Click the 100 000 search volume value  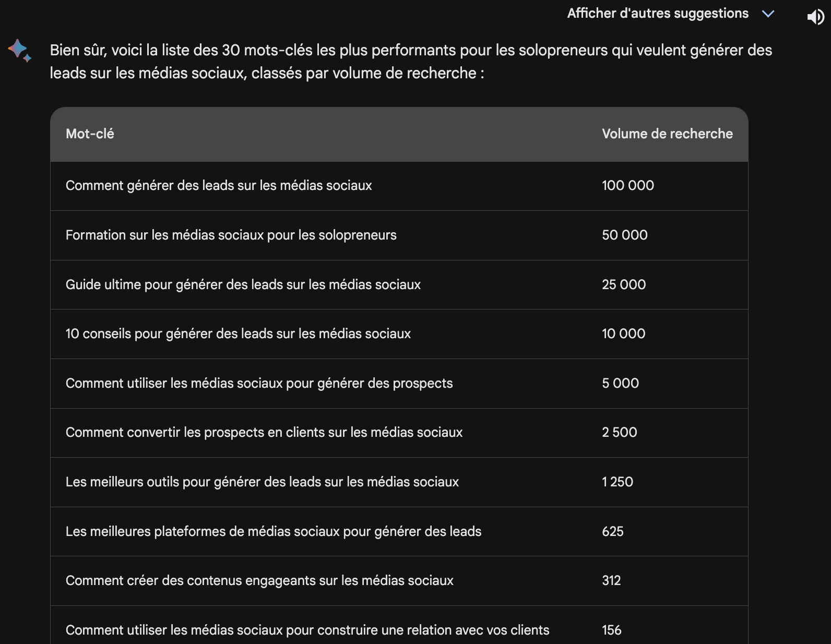coord(628,186)
